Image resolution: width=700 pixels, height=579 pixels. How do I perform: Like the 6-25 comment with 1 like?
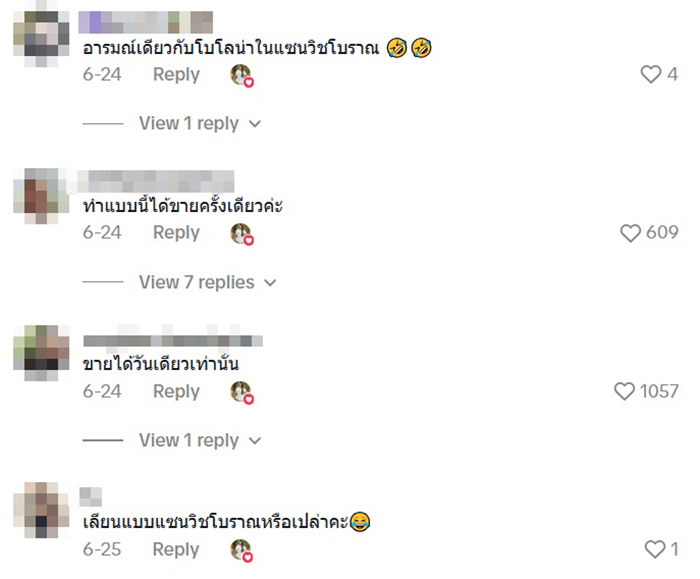click(x=655, y=549)
